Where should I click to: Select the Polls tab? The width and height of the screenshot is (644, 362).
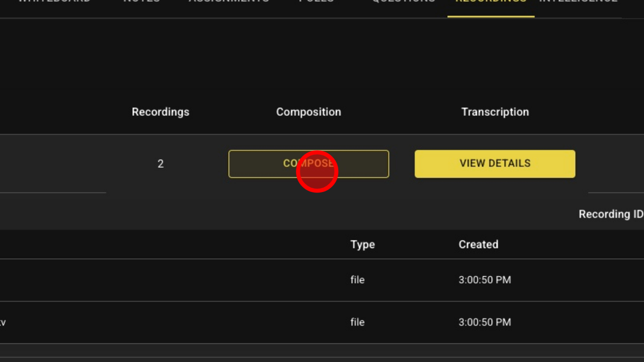316,2
